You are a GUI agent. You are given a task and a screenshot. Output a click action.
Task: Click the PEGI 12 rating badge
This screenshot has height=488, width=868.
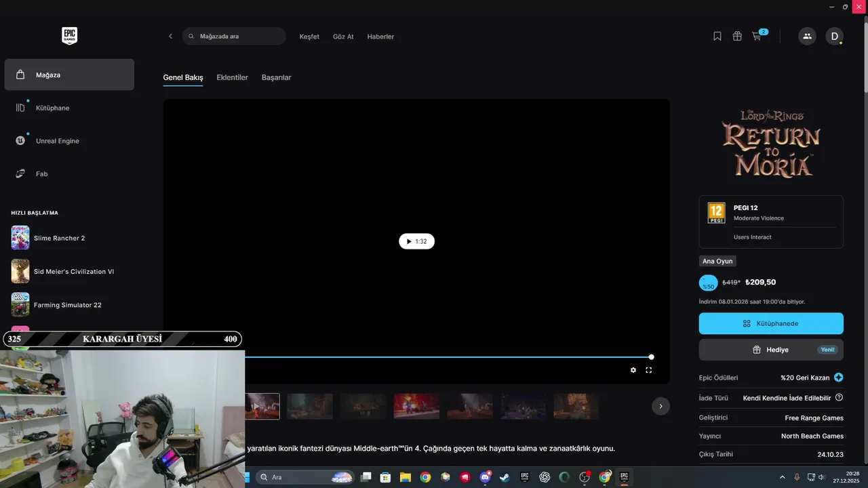coord(716,213)
